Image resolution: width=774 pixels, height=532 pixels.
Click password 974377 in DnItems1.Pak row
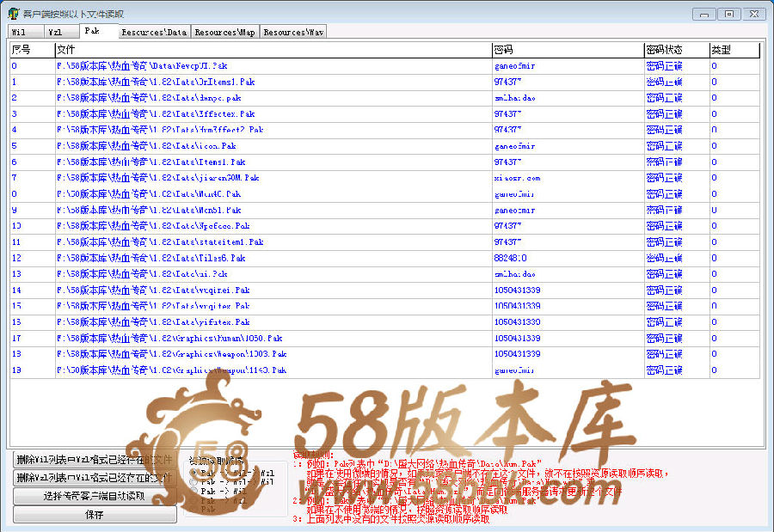pyautogui.click(x=508, y=82)
